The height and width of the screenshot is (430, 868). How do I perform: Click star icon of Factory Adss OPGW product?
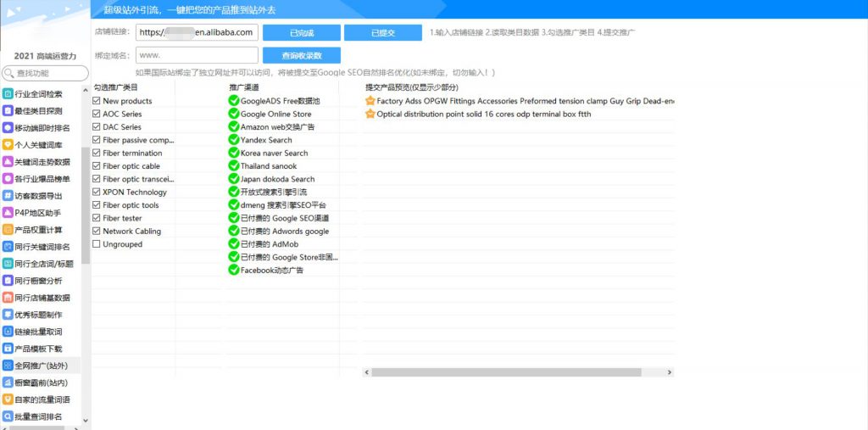(370, 101)
